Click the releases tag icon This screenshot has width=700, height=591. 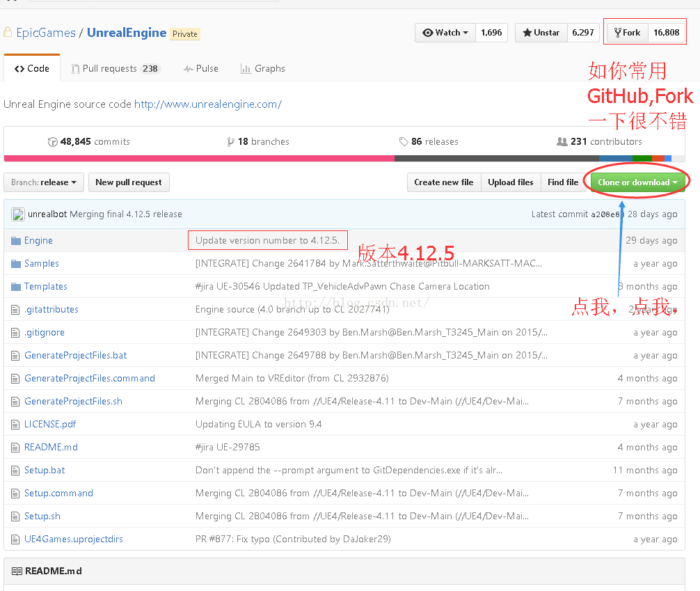404,141
